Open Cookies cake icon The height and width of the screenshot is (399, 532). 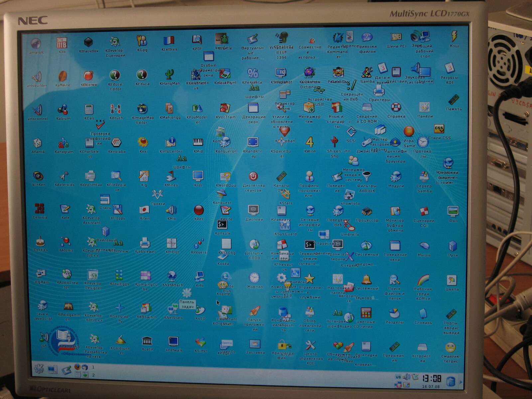coord(40,241)
